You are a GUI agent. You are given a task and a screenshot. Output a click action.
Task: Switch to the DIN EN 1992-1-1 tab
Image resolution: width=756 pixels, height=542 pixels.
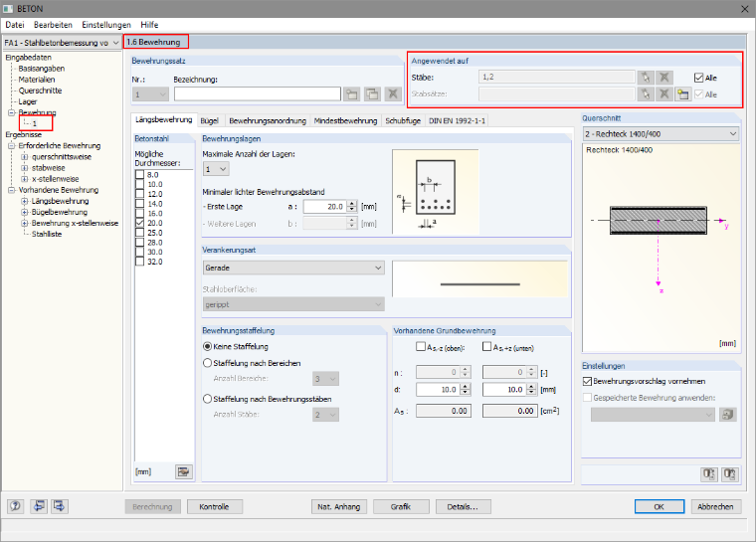457,120
